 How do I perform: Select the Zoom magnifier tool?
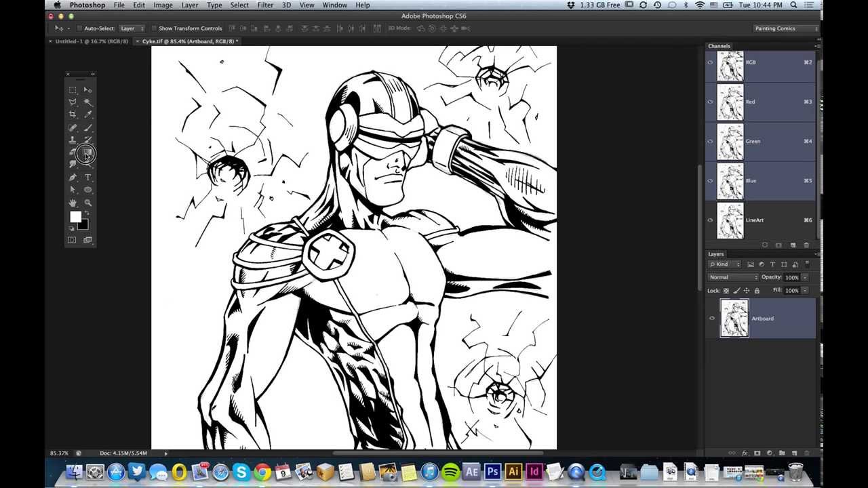tap(87, 203)
